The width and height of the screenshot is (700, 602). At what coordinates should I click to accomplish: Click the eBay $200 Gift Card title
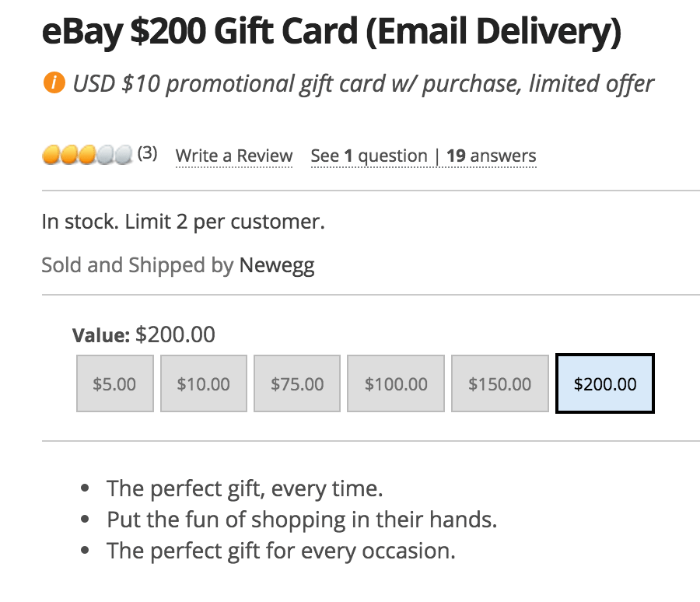pos(331,31)
